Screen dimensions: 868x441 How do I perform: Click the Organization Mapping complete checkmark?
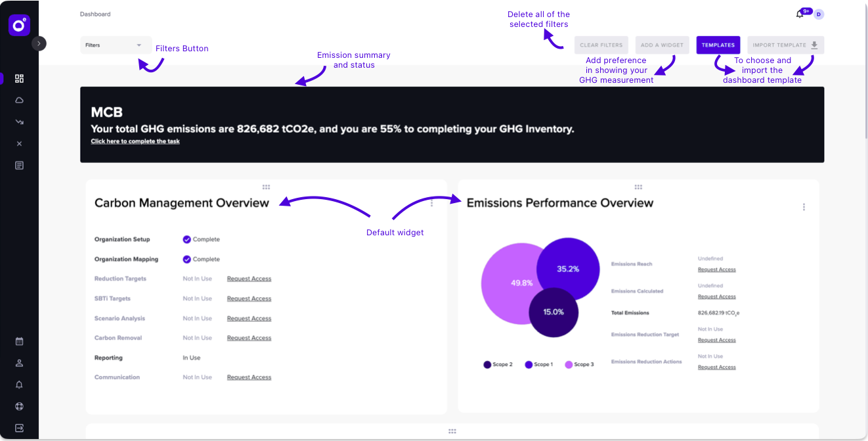point(186,259)
